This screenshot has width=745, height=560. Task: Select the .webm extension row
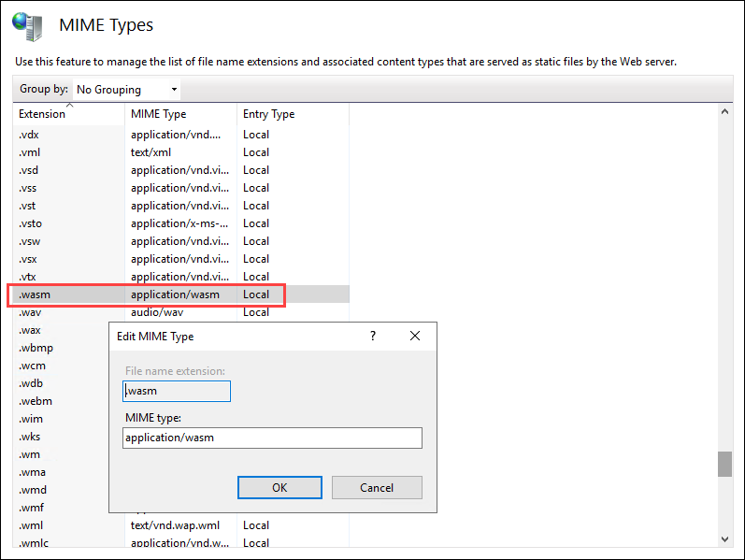point(35,401)
